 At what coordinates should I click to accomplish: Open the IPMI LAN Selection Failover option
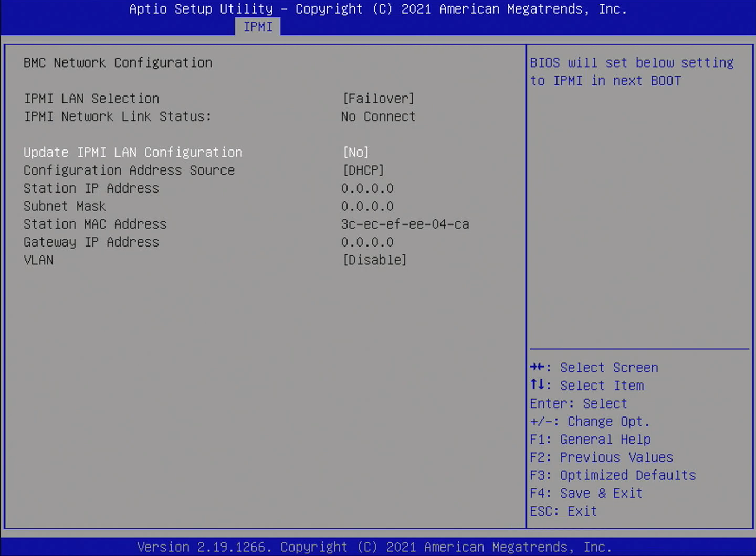coord(378,99)
